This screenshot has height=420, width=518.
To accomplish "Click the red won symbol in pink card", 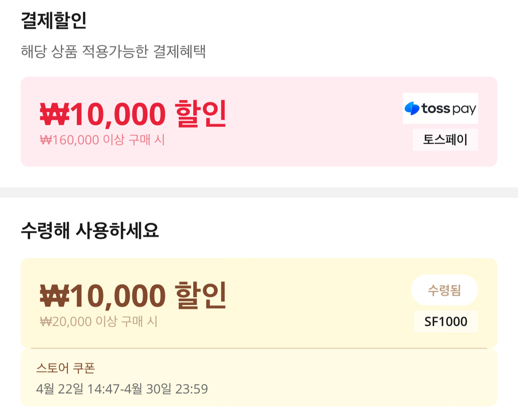I will [55, 114].
